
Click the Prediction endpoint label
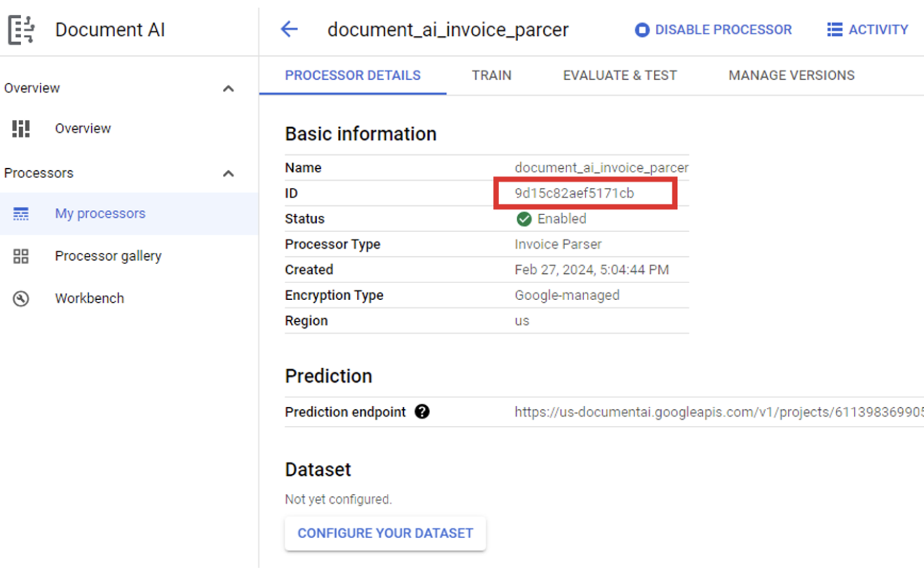click(346, 412)
